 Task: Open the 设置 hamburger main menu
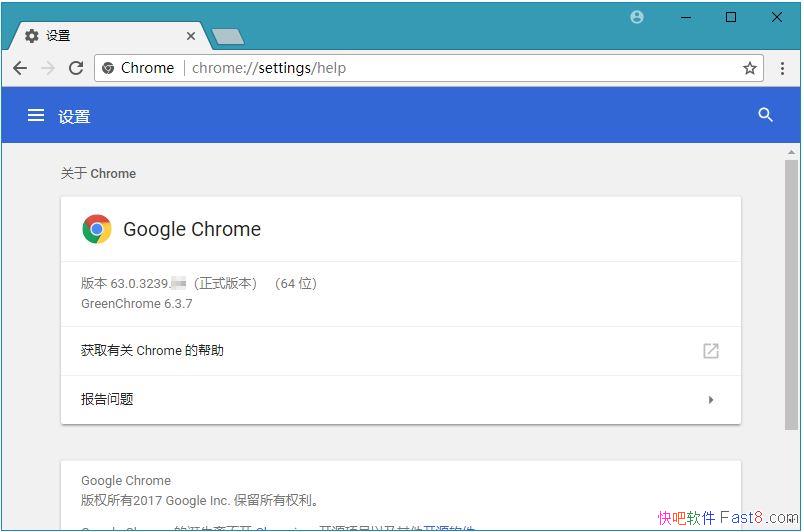pos(36,115)
